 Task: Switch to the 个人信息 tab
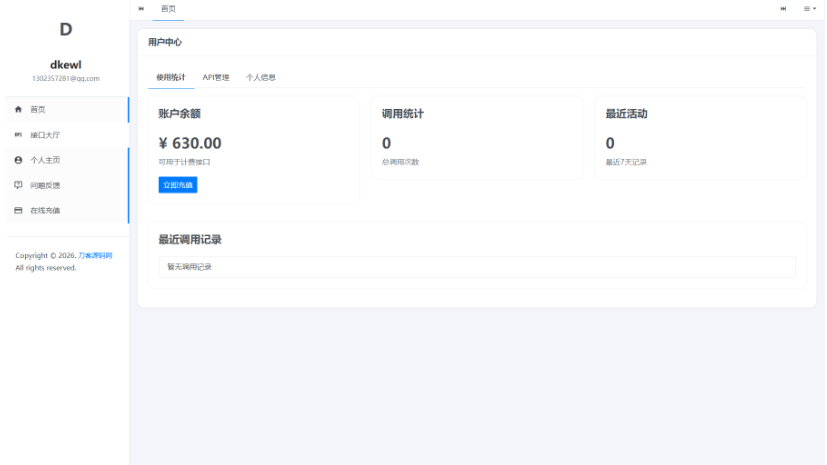coord(261,78)
